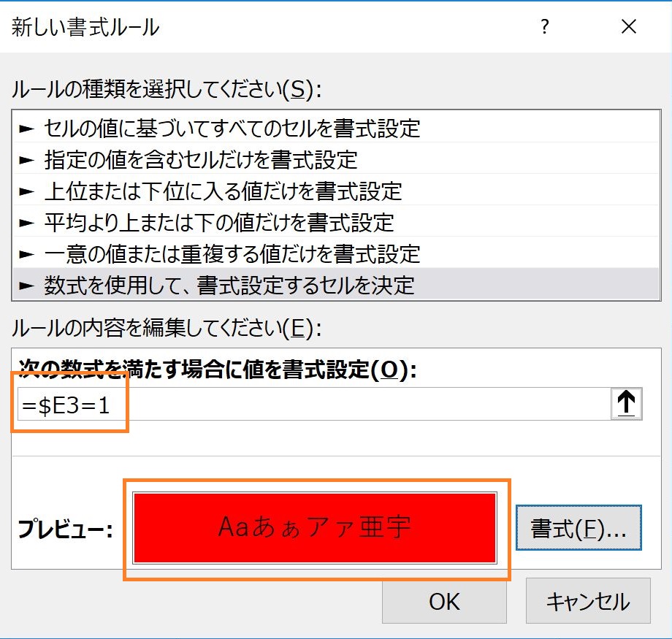Open dialog help via the question mark icon
The width and height of the screenshot is (672, 639).
[543, 27]
